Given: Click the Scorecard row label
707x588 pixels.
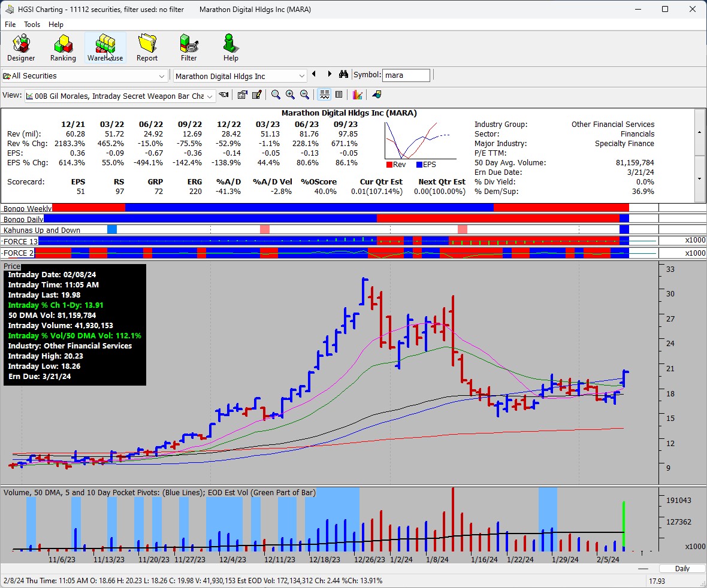Looking at the screenshot, I should click(x=26, y=181).
